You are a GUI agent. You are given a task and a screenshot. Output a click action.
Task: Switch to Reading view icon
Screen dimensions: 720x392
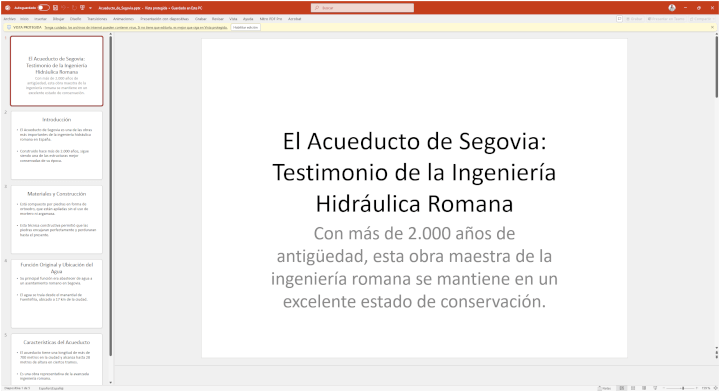[x=644, y=388]
